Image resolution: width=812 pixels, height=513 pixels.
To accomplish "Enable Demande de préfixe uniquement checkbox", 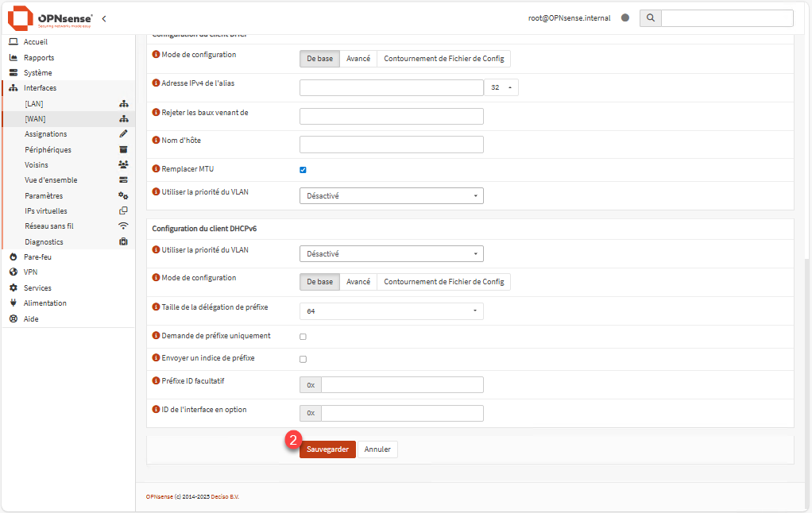I will point(303,337).
